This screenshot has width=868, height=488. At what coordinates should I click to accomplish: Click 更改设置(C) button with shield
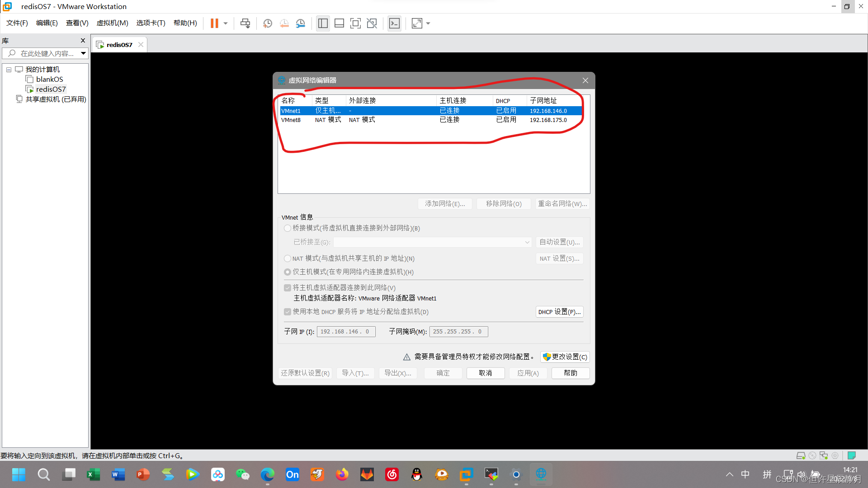click(565, 357)
